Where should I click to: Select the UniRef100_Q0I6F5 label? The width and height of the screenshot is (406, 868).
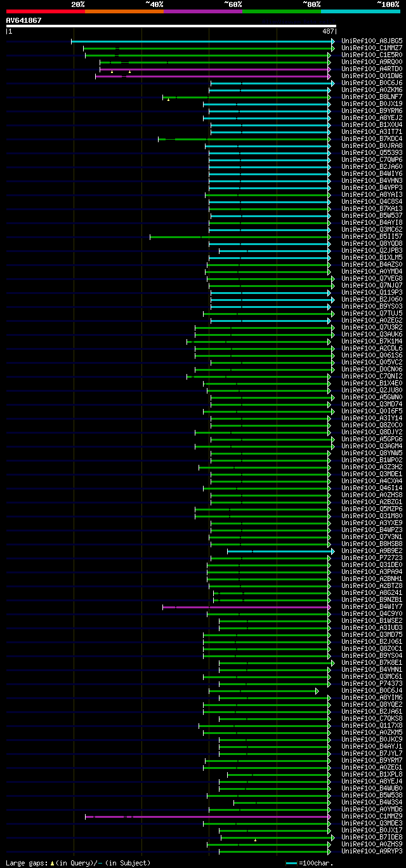point(372,411)
